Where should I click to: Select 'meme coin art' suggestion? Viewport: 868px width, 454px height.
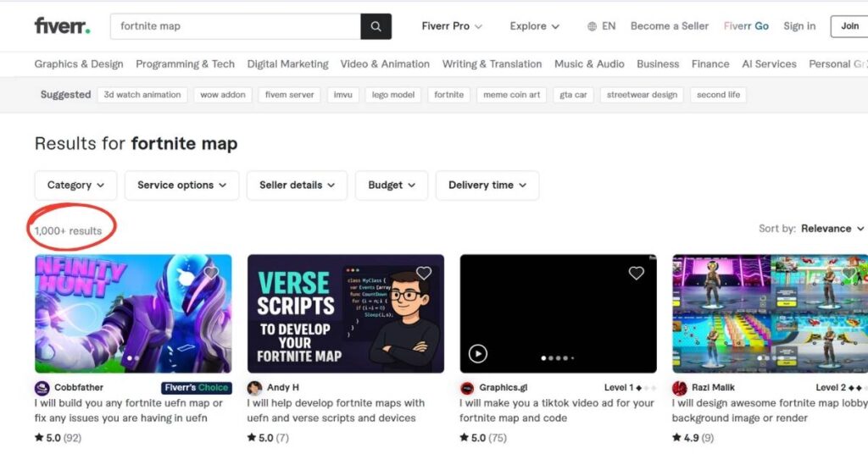click(511, 95)
